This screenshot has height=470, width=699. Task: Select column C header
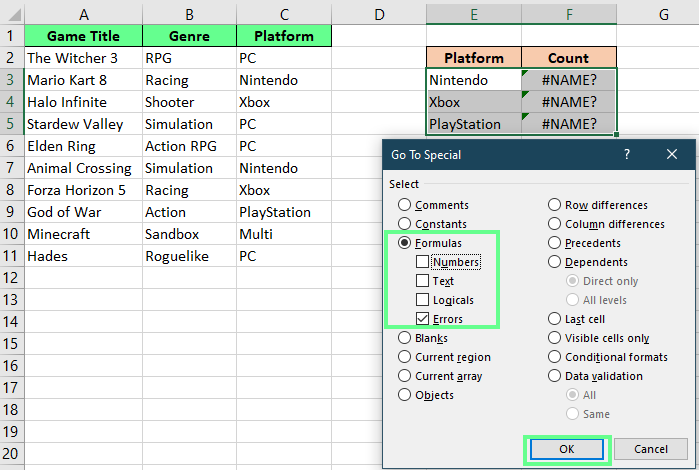[284, 13]
